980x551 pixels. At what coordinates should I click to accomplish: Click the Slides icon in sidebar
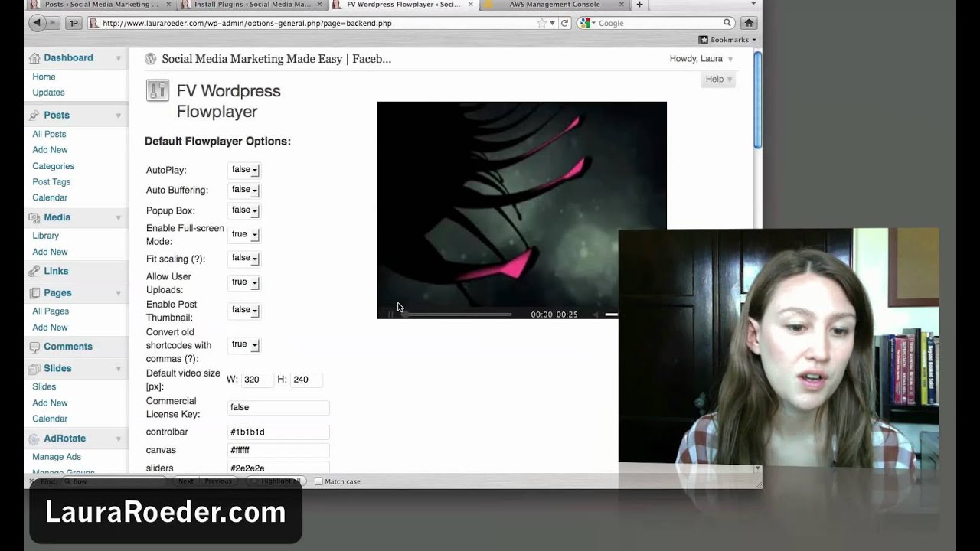tap(34, 368)
